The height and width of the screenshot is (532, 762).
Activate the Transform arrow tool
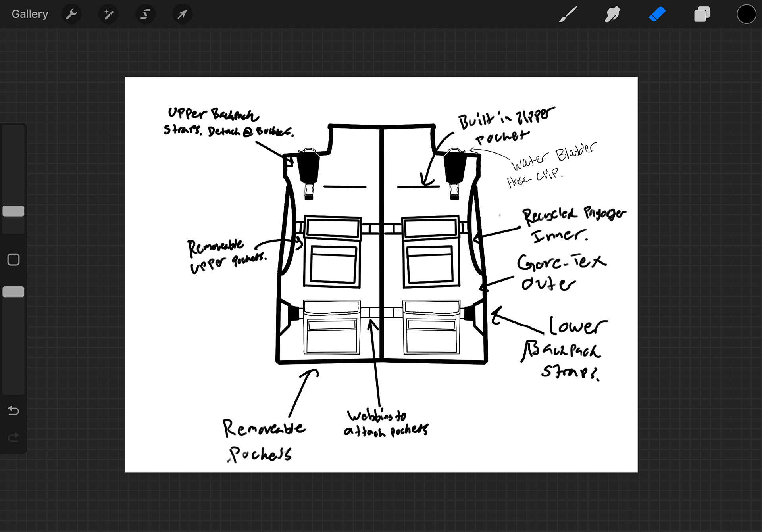tap(182, 14)
